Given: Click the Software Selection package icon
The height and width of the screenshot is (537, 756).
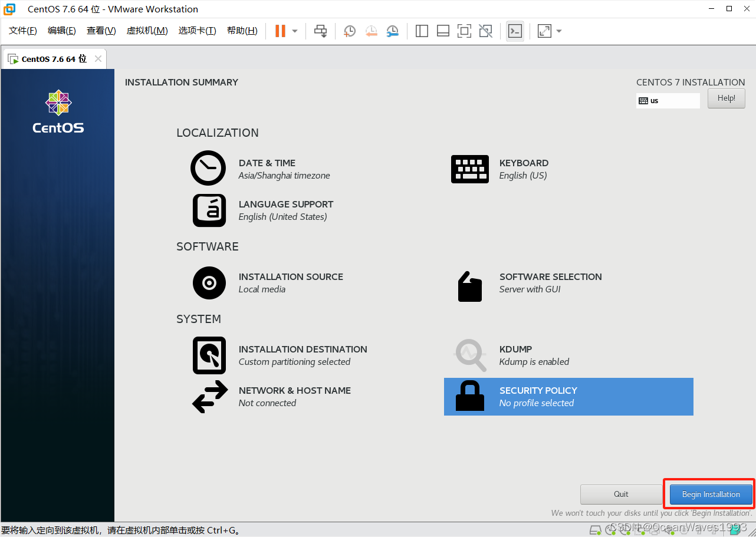Looking at the screenshot, I should 470,286.
